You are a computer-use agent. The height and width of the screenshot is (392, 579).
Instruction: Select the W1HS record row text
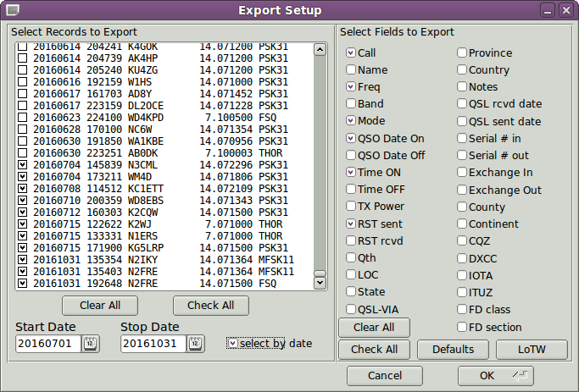pyautogui.click(x=160, y=82)
